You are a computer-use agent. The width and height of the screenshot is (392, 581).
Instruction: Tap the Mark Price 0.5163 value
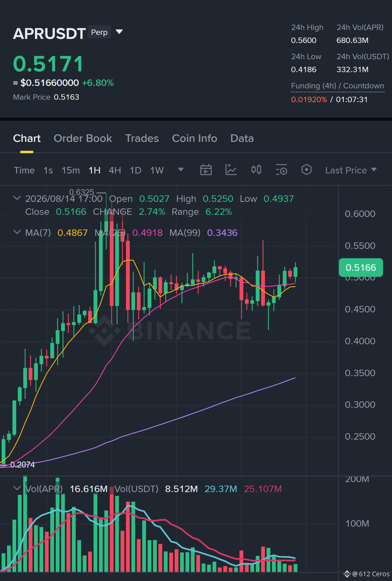tap(67, 97)
